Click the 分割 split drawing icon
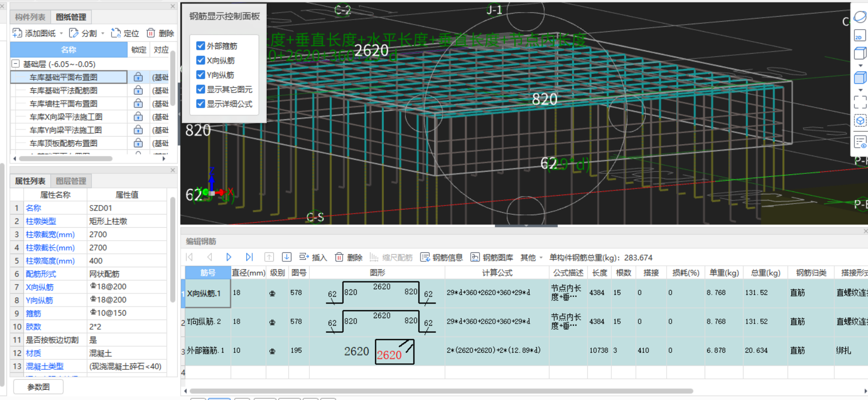Screen dimensions: 868x400 point(74,33)
